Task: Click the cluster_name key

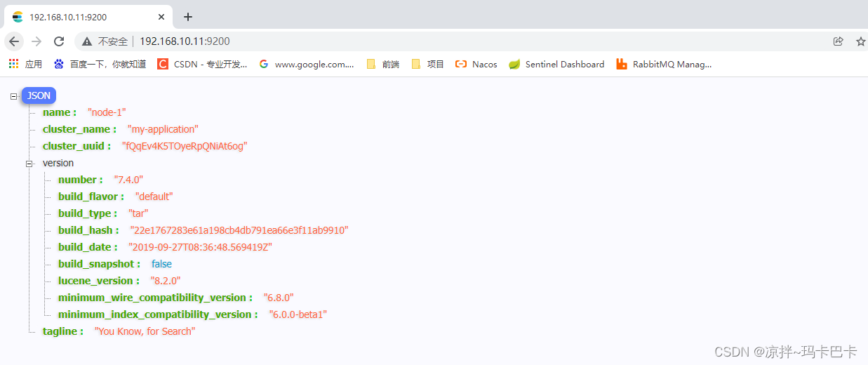Action: pos(79,129)
